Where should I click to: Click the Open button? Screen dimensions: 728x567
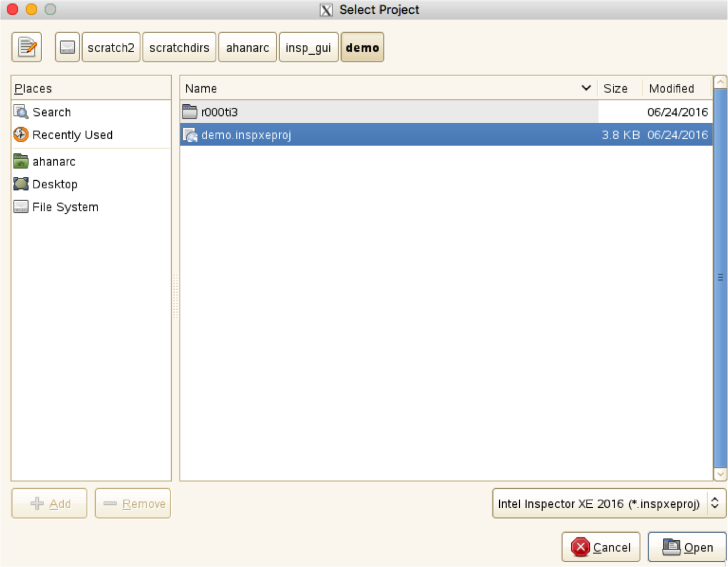687,546
